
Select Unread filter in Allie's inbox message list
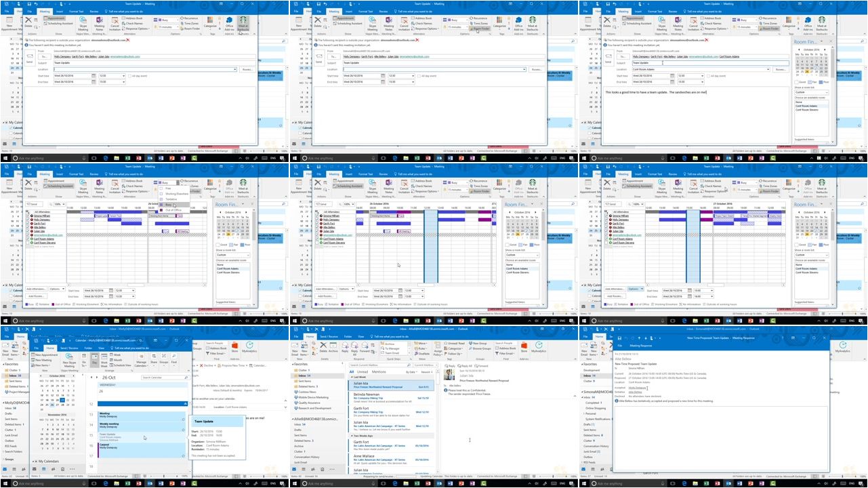(x=363, y=372)
